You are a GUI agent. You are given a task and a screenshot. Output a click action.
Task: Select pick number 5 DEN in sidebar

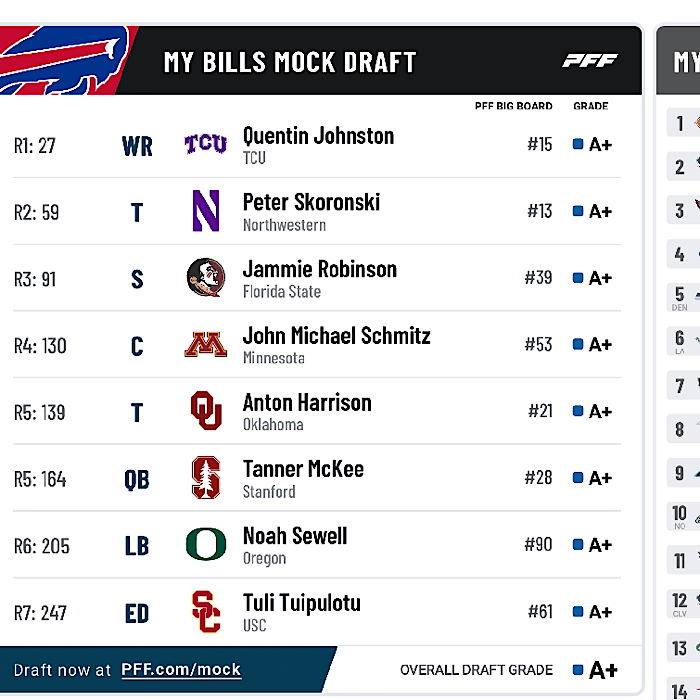pos(679,298)
